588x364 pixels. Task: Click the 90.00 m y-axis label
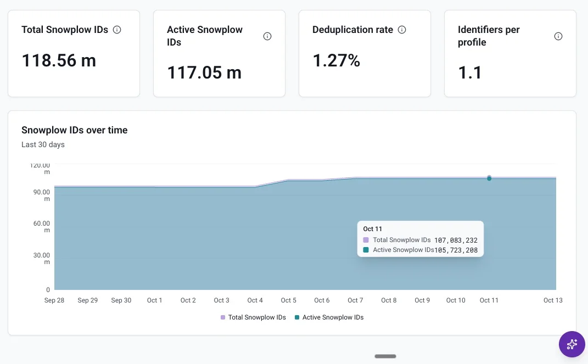pos(42,195)
